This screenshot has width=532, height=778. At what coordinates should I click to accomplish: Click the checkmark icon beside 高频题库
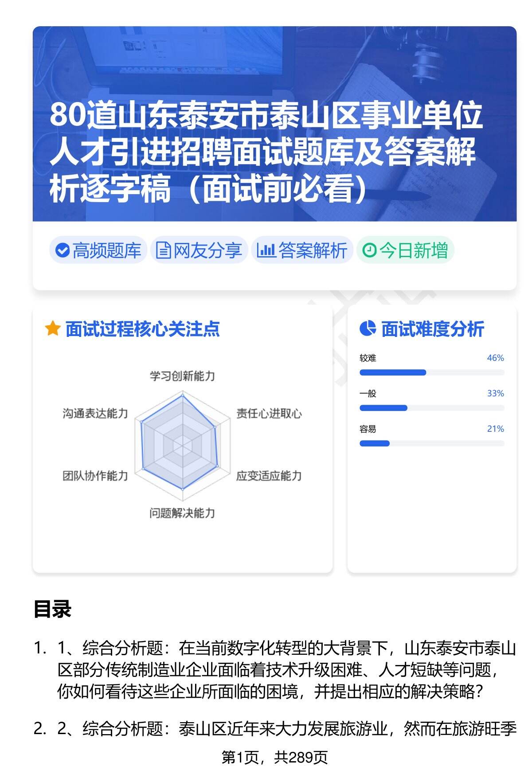[62, 250]
